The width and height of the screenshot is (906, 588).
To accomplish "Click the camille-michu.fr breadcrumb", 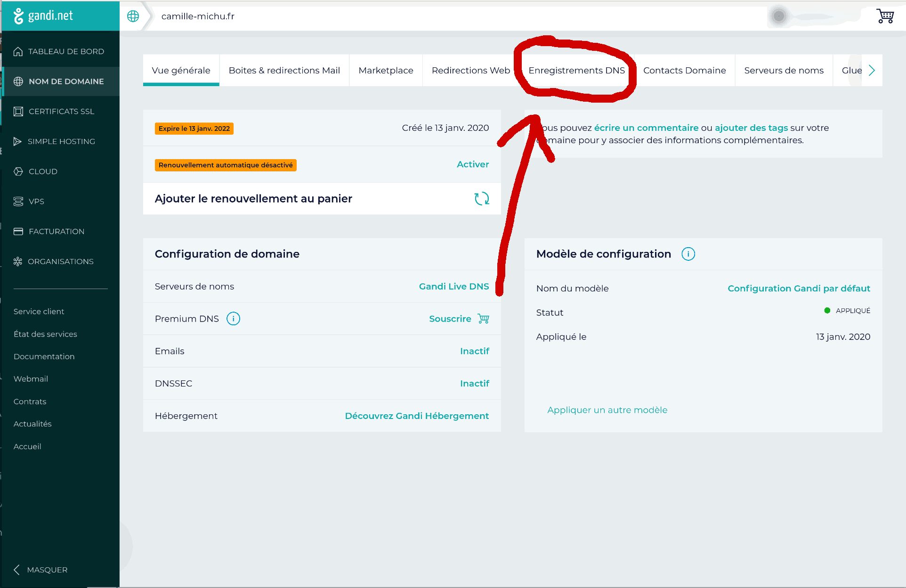I will pyautogui.click(x=198, y=16).
